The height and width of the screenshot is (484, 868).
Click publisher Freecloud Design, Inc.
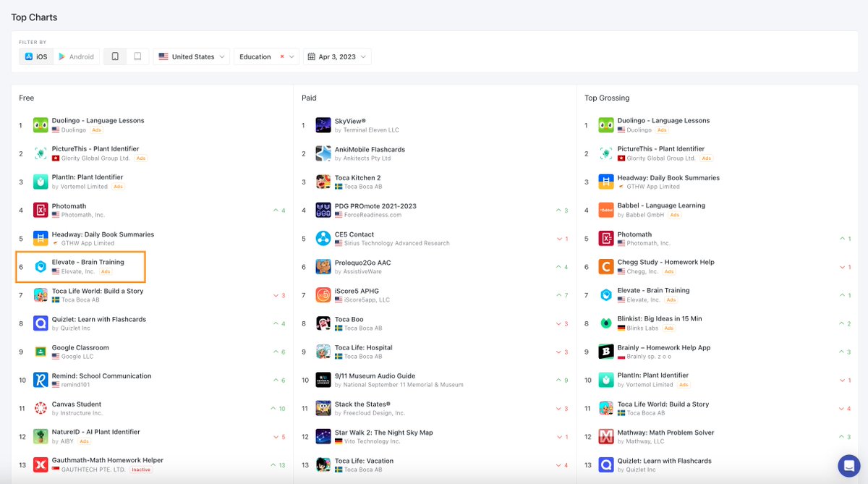[x=375, y=413]
